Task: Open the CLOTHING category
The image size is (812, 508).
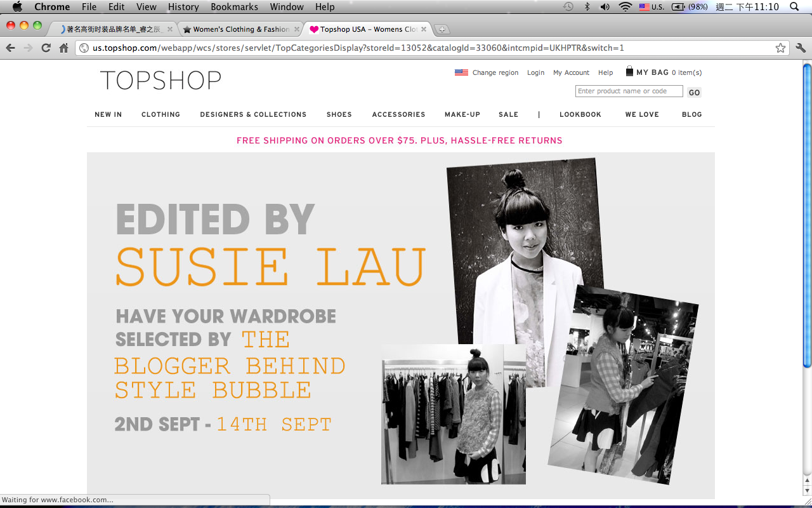Action: point(160,114)
